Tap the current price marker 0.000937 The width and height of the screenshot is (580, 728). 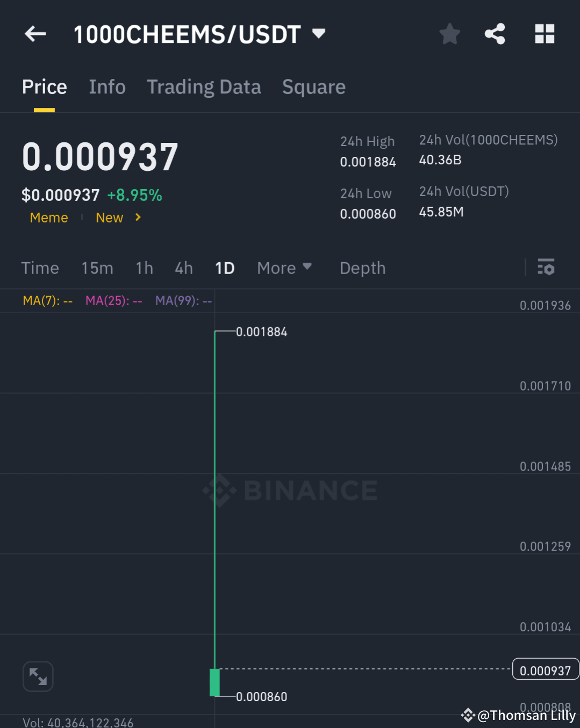pyautogui.click(x=545, y=669)
